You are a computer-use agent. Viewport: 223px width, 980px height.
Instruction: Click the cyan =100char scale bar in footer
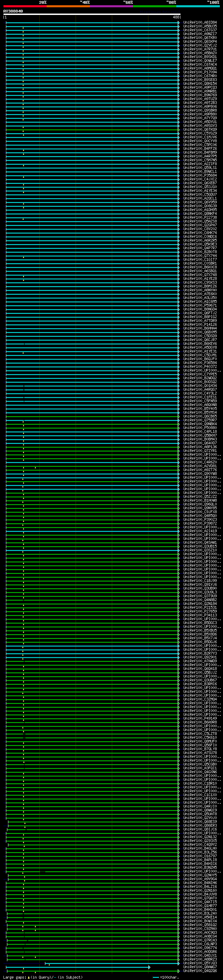(x=156, y=977)
